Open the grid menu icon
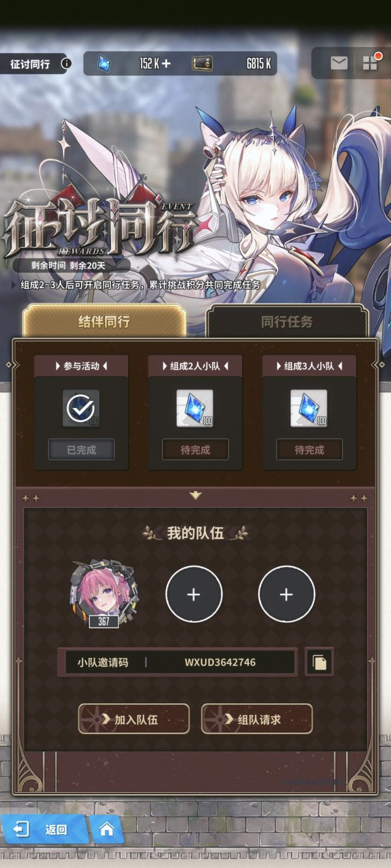Screen dimensions: 391x868 (x=370, y=63)
